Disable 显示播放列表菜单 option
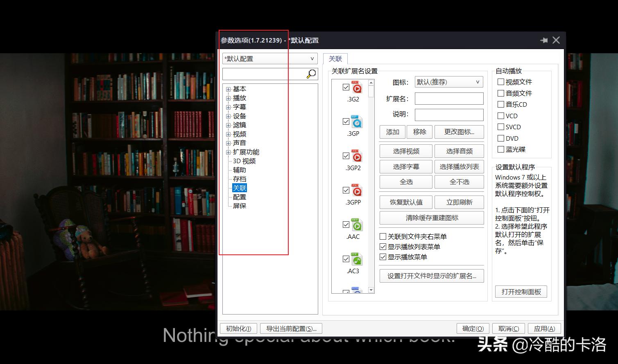The image size is (618, 364). pos(383,247)
